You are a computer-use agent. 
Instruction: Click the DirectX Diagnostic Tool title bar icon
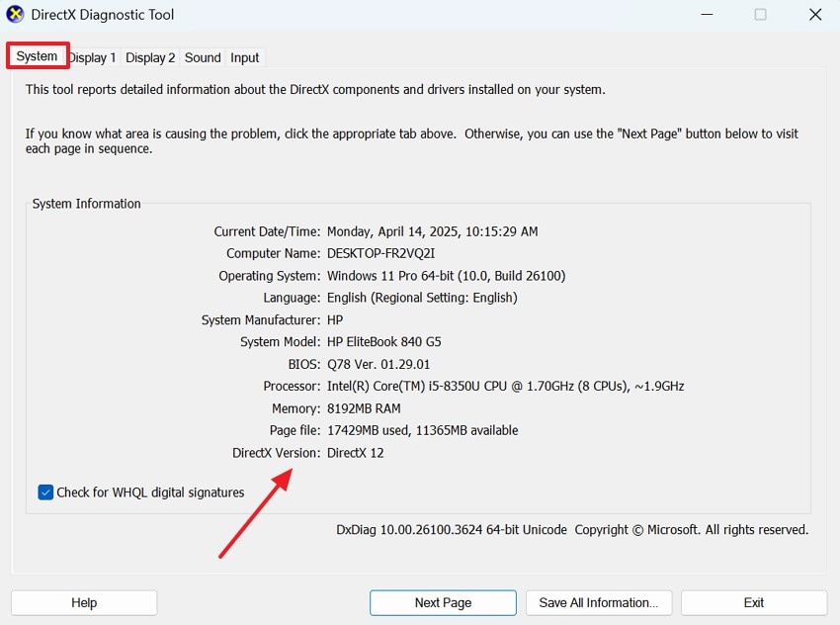(15, 15)
